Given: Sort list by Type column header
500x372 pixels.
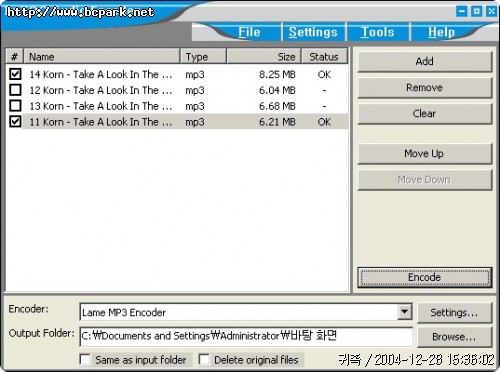Looking at the screenshot, I should click(203, 56).
